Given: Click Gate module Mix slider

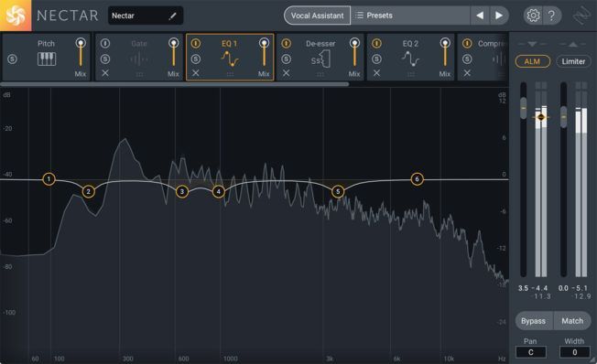Looking at the screenshot, I should (x=174, y=53).
